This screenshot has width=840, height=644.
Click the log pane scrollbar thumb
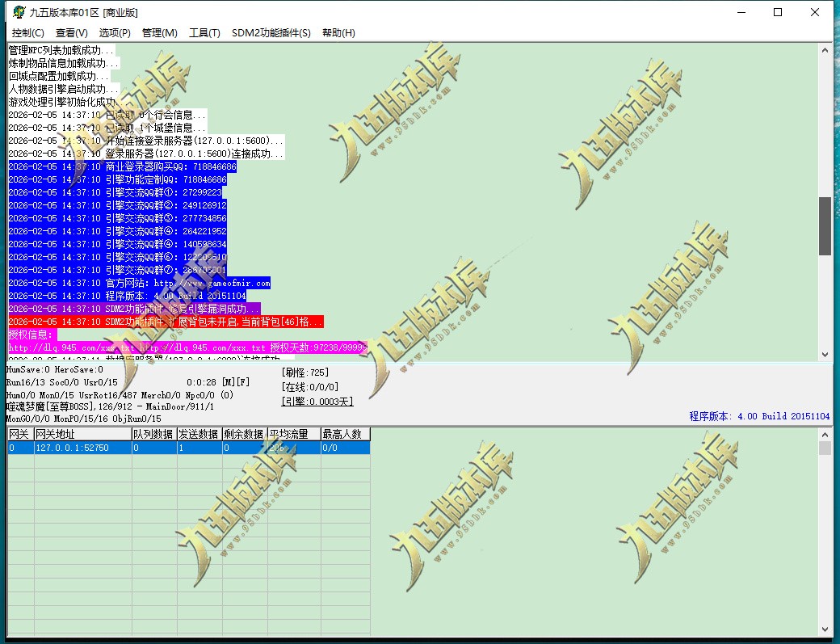click(825, 226)
